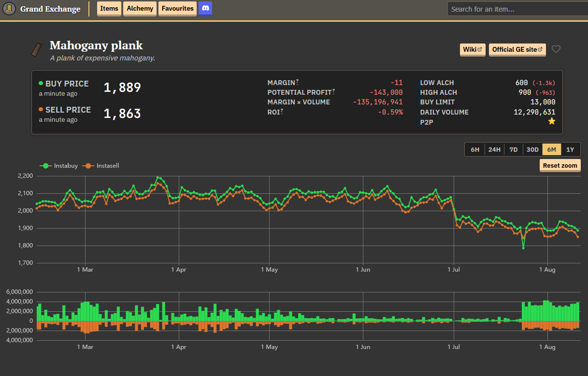Open the Items tab
This screenshot has height=376, width=588.
click(109, 8)
